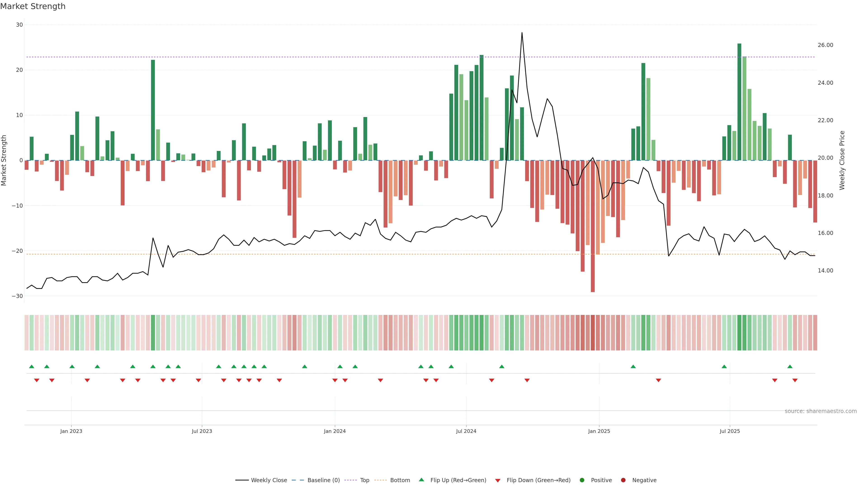Click the Baseline (0) dashed legend icon
The image size is (868, 488).
297,480
